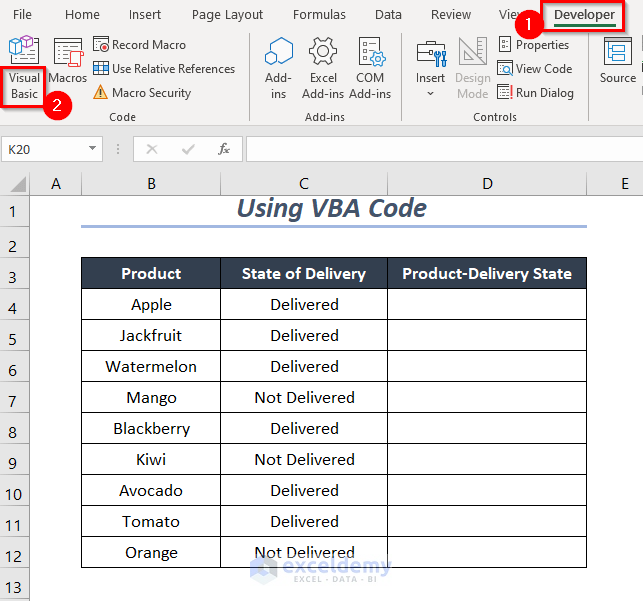
Task: Click the Cancel formula X button
Action: [152, 149]
